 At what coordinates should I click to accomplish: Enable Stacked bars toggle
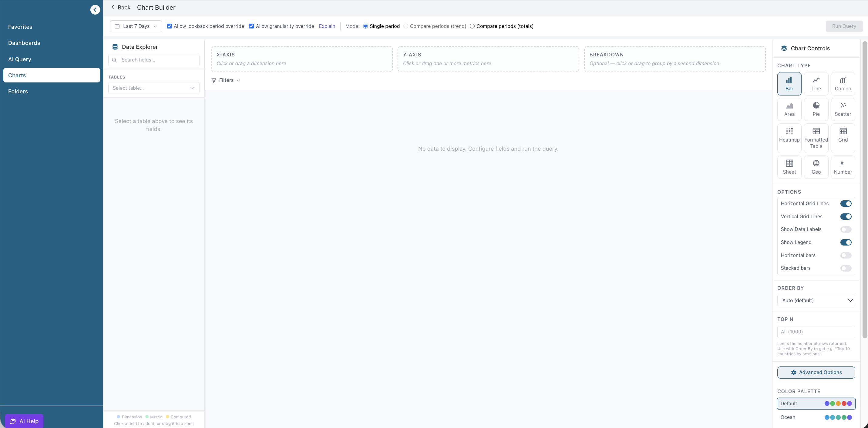(846, 268)
